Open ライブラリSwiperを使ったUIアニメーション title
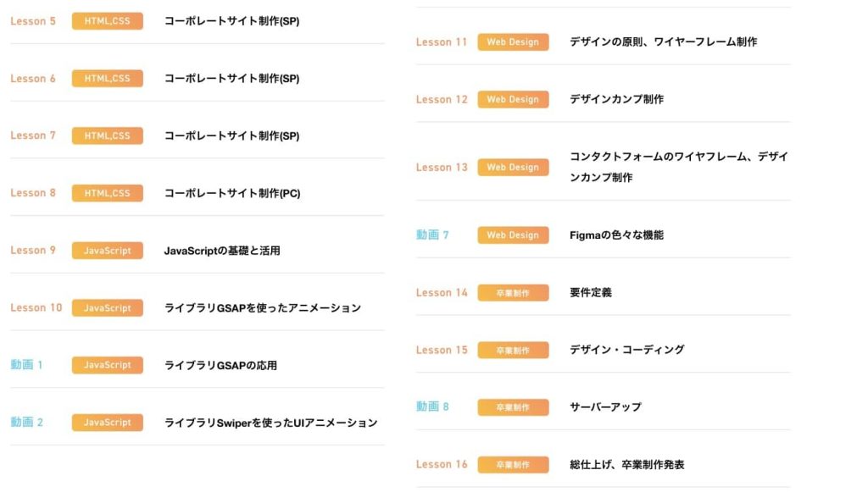 pyautogui.click(x=270, y=423)
